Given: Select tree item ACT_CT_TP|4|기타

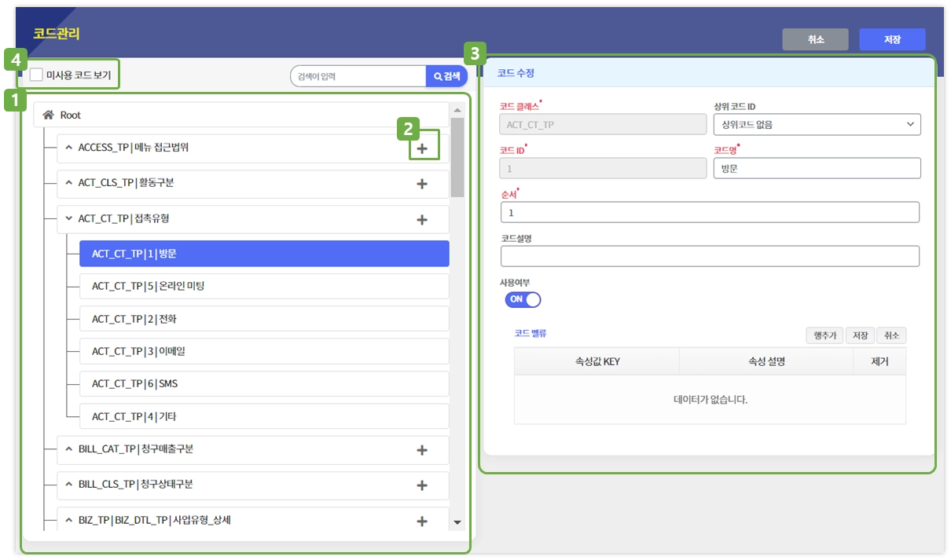Looking at the screenshot, I should pos(264,416).
